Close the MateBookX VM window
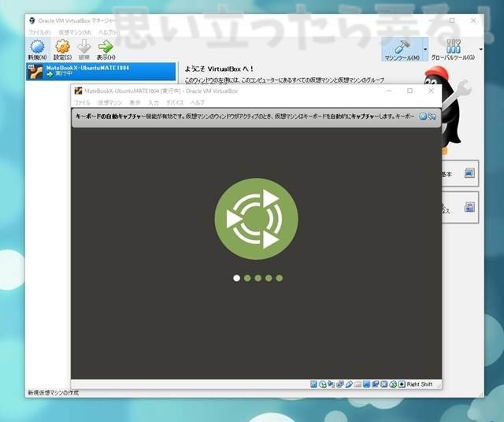504x422 pixels. click(431, 91)
